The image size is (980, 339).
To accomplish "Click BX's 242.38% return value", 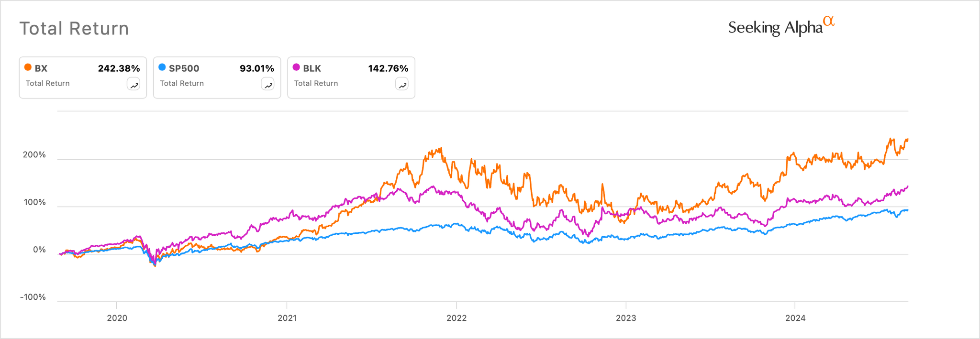I will pos(119,68).
